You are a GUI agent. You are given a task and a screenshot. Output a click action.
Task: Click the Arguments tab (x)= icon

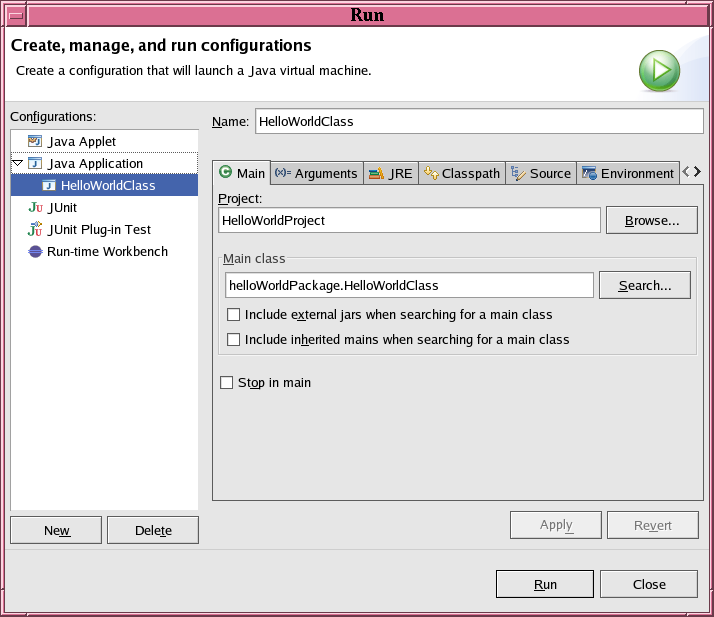tap(283, 172)
